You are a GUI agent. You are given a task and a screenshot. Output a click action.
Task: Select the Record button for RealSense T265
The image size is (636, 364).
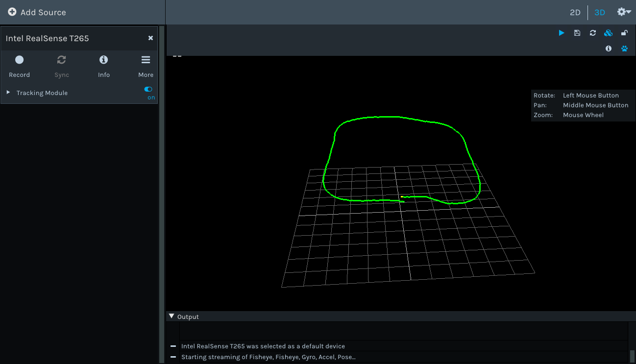point(19,64)
